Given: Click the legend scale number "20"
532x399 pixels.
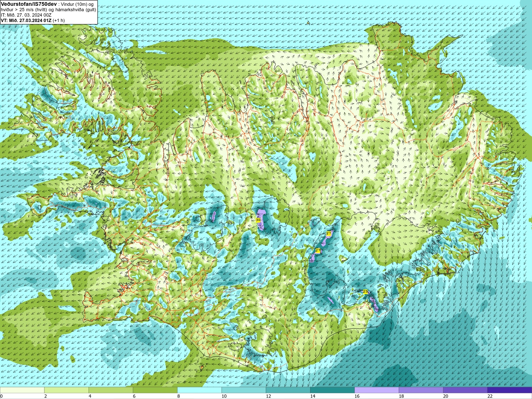Looking at the screenshot, I should point(446,396).
